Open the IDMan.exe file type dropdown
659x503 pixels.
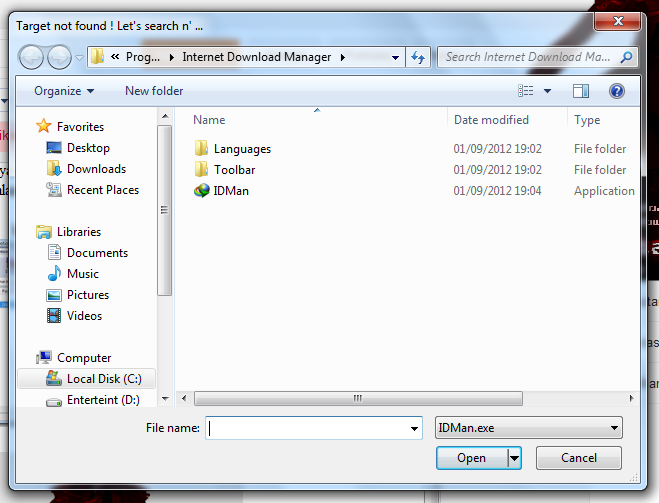(529, 428)
